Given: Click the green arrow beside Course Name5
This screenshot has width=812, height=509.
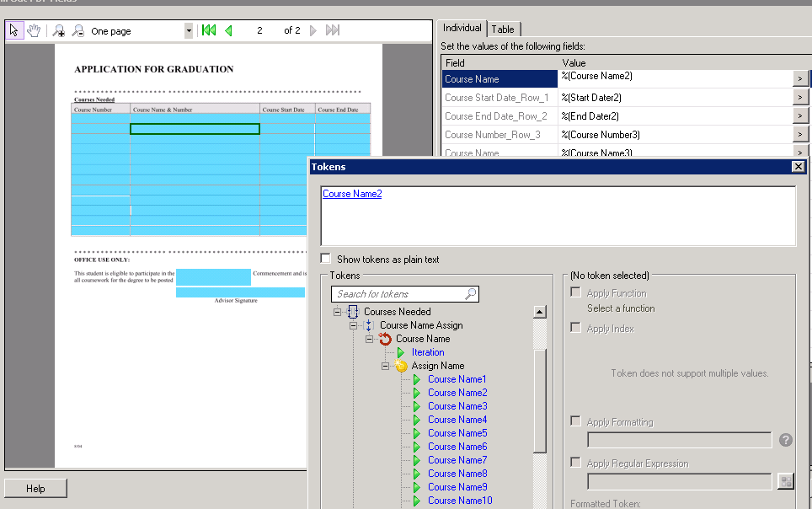Looking at the screenshot, I should point(416,433).
